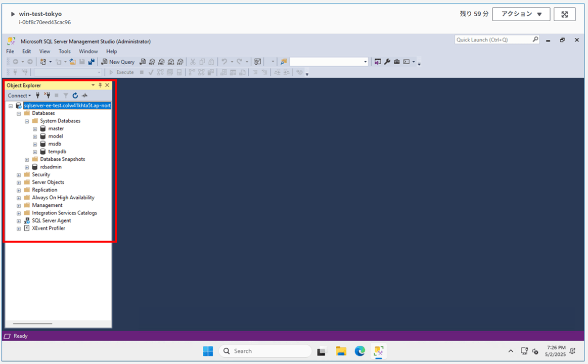Expand the Security folder
The image size is (588, 364).
(x=19, y=175)
